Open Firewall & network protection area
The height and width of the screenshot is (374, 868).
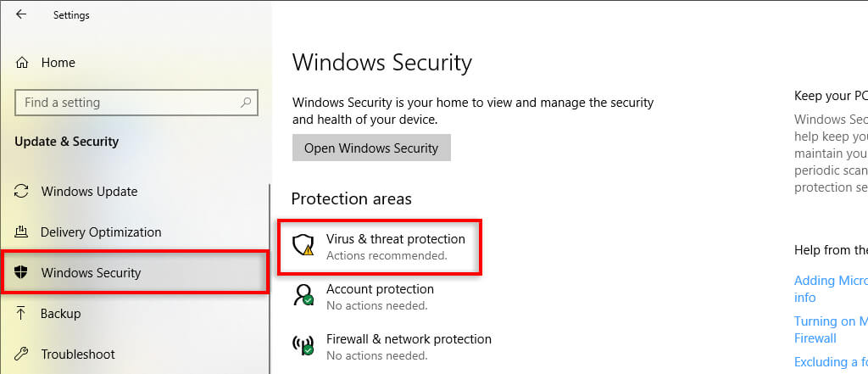(x=409, y=339)
